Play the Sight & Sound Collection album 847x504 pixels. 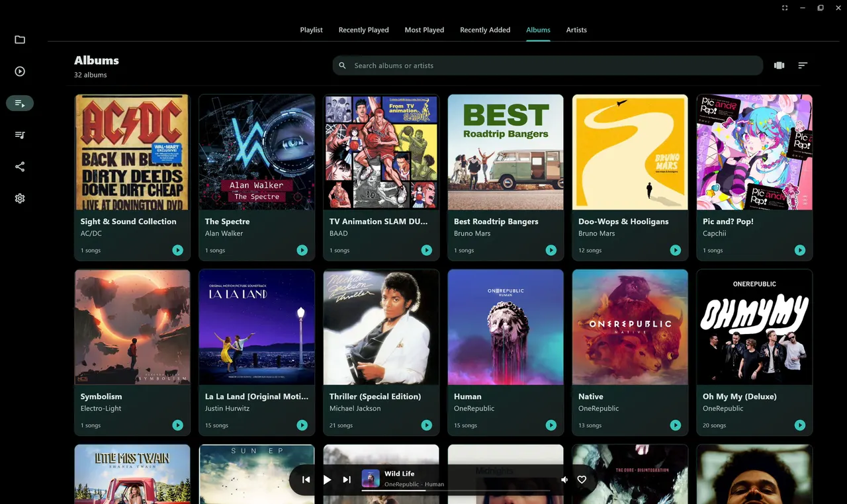(177, 250)
